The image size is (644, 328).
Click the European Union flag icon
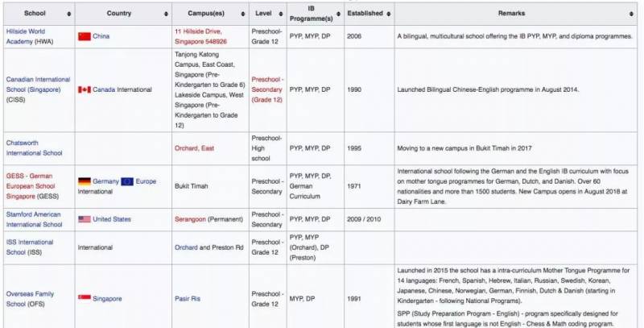[125, 181]
